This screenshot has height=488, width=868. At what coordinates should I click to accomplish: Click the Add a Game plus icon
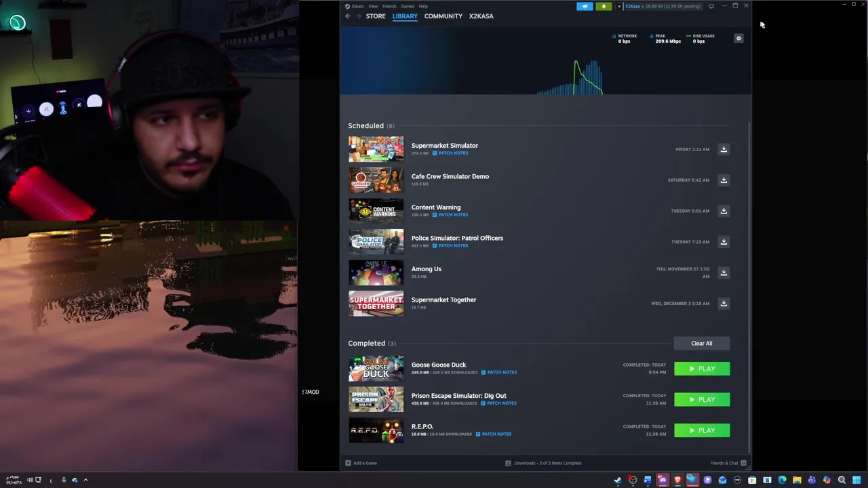click(x=348, y=463)
